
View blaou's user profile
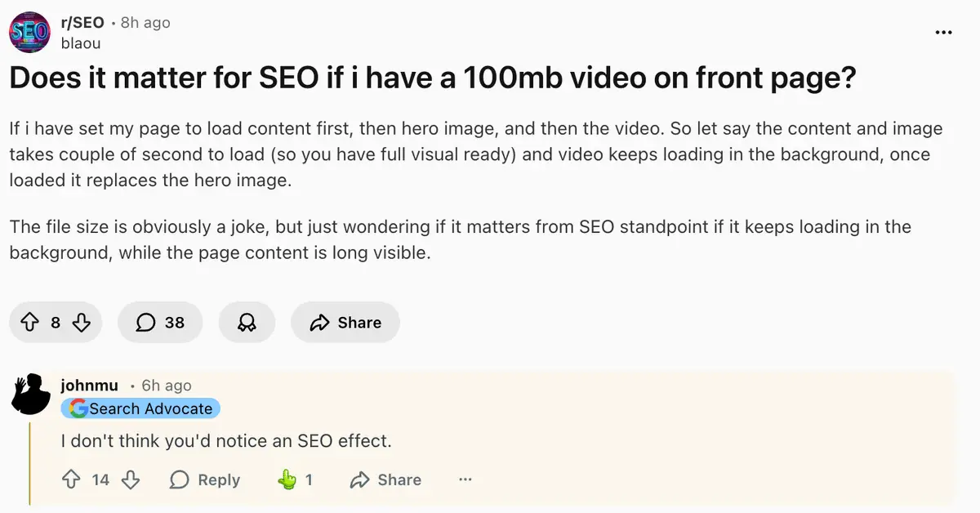point(81,43)
